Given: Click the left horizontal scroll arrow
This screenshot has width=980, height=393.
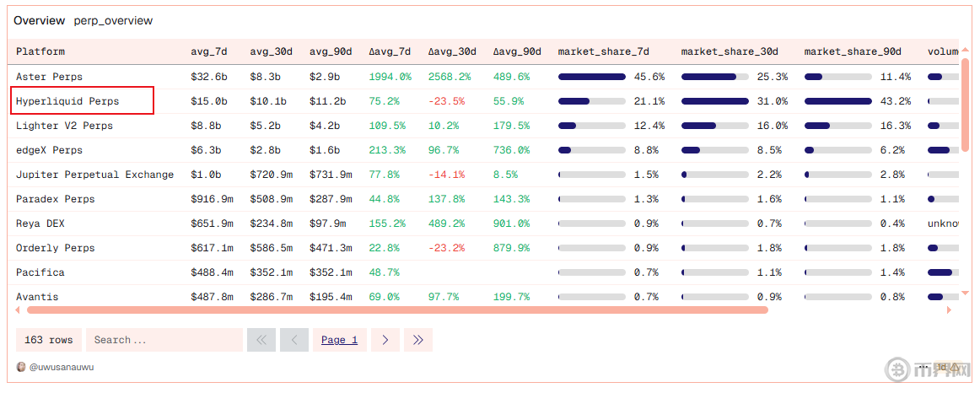Looking at the screenshot, I should pos(18,310).
